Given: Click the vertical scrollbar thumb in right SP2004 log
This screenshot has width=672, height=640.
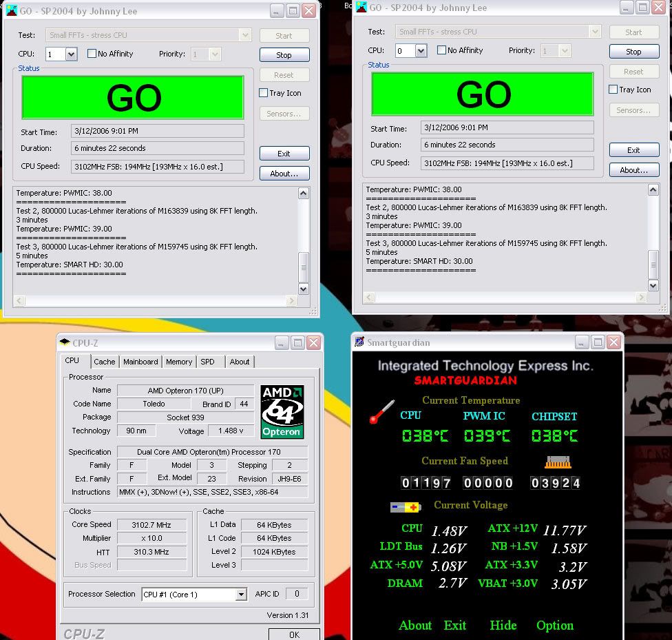Looking at the screenshot, I should click(x=653, y=265).
